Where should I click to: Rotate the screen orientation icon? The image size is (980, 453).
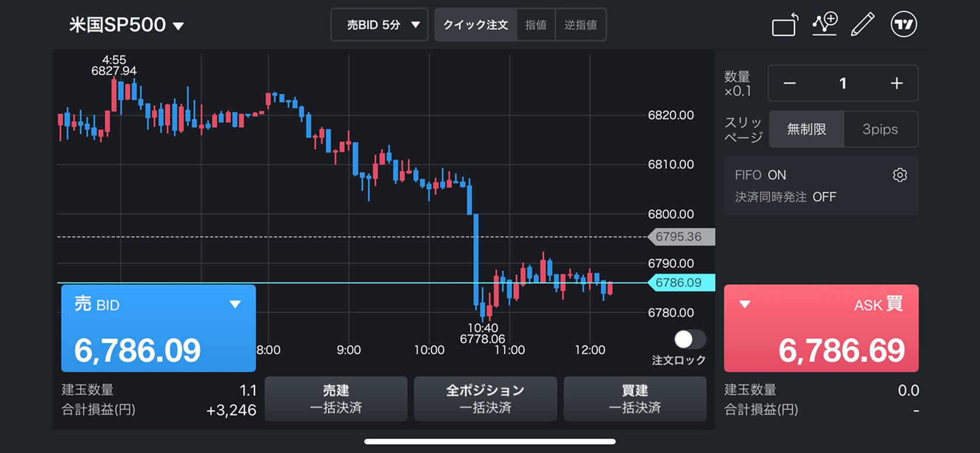(785, 25)
